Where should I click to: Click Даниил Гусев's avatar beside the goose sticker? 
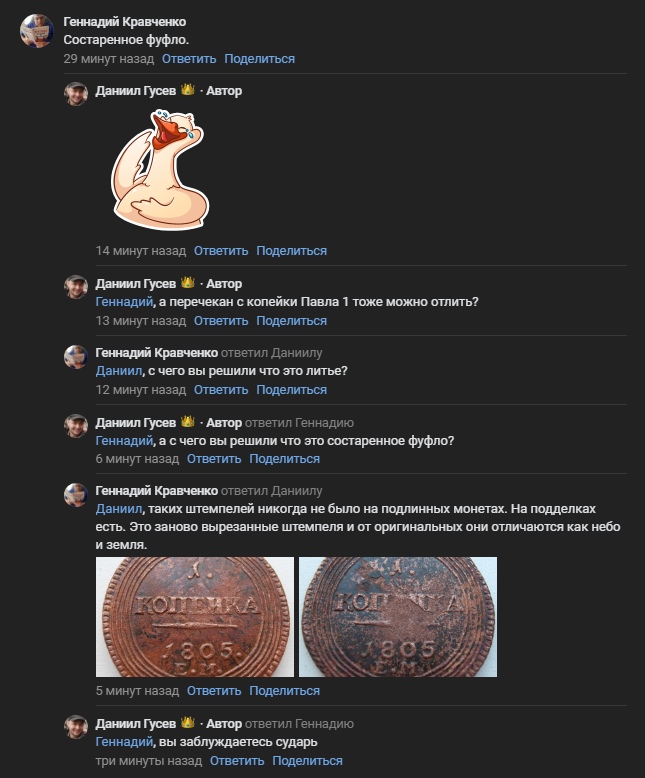tap(76, 94)
